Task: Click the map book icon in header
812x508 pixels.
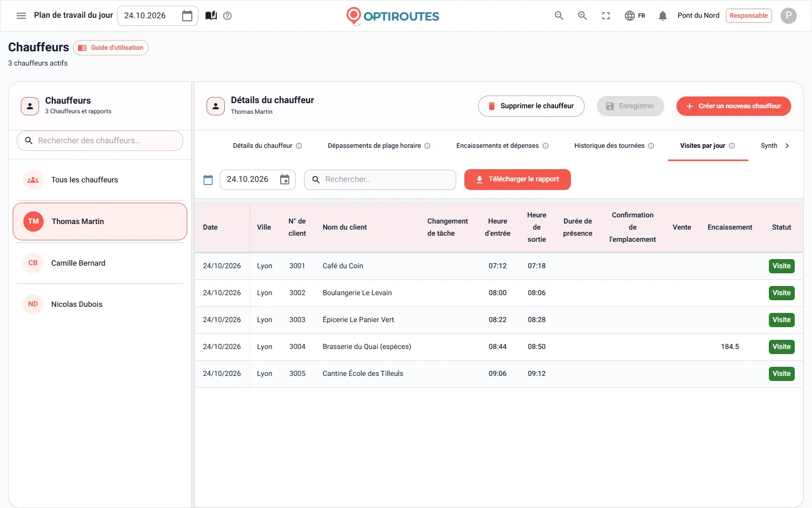Action: point(211,16)
